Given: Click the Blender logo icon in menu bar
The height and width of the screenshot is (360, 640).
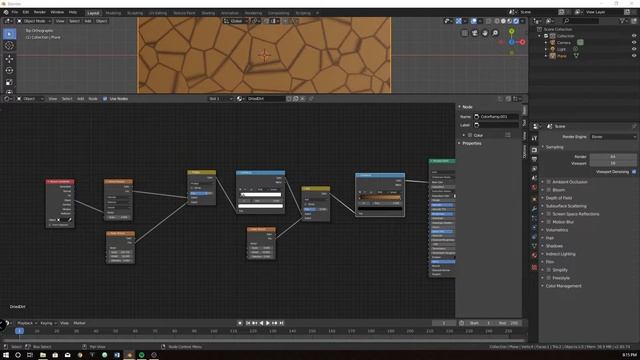Looking at the screenshot, I should point(6,12).
